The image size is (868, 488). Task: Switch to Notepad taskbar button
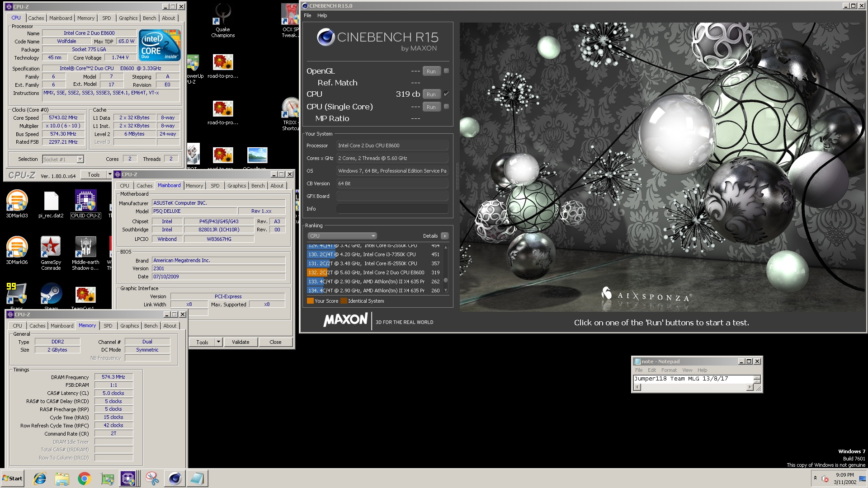(x=197, y=479)
